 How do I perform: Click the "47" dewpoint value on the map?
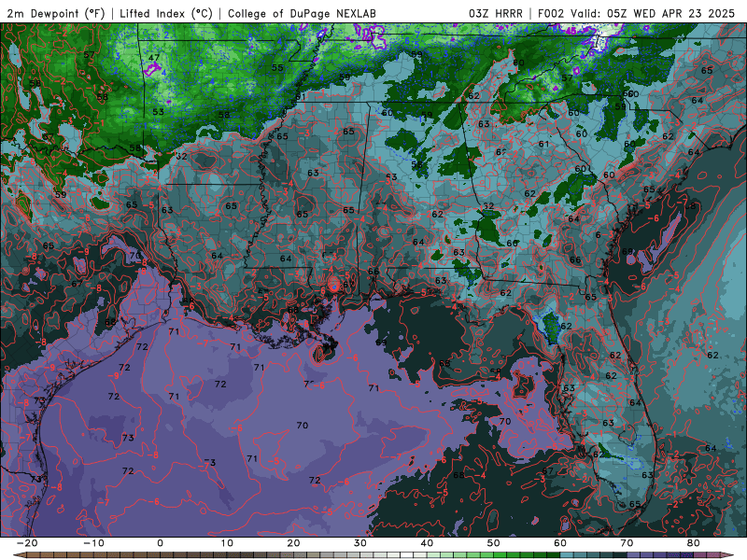click(x=153, y=58)
